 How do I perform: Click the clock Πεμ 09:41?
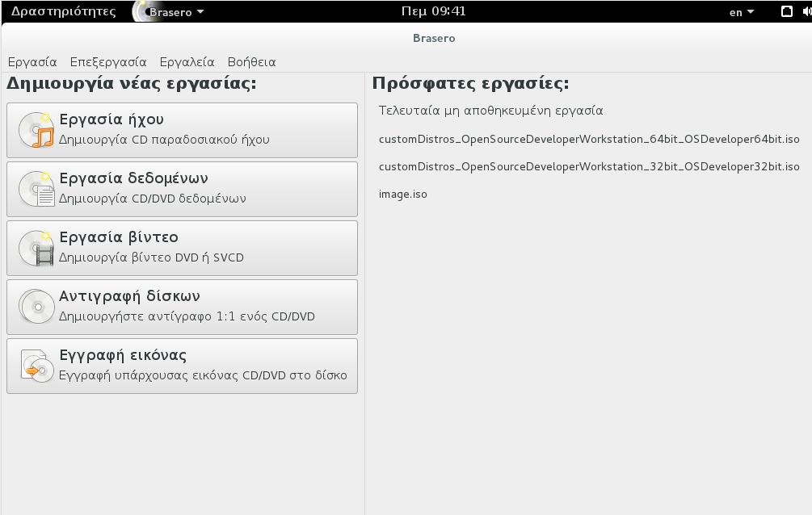(x=433, y=10)
